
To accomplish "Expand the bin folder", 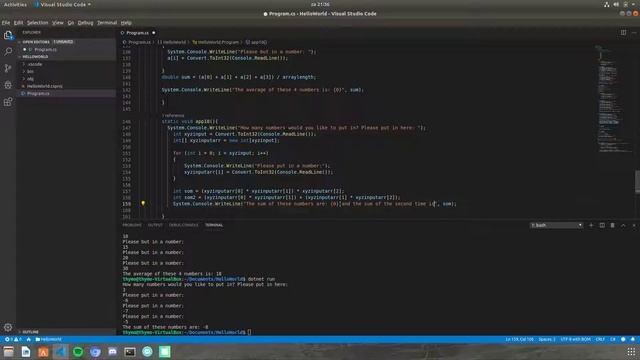I will pos(30,71).
